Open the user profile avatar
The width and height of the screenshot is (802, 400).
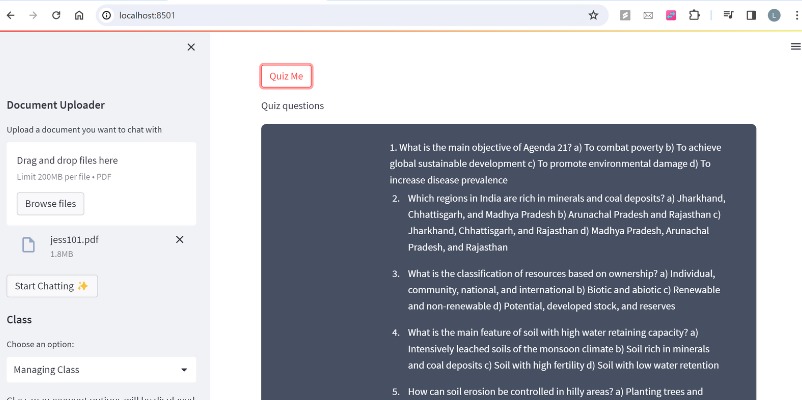774,15
